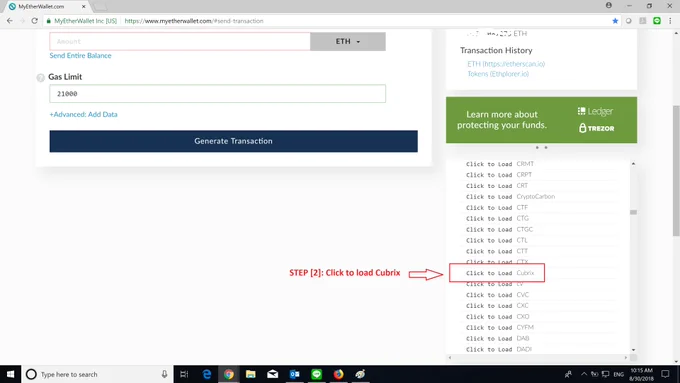Click to Load CXO token

(x=498, y=317)
